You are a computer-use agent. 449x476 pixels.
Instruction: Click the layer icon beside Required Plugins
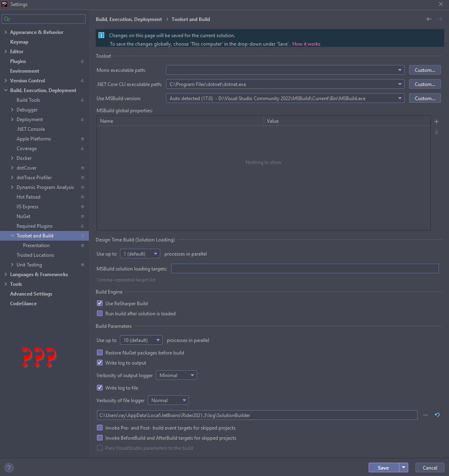tap(83, 226)
